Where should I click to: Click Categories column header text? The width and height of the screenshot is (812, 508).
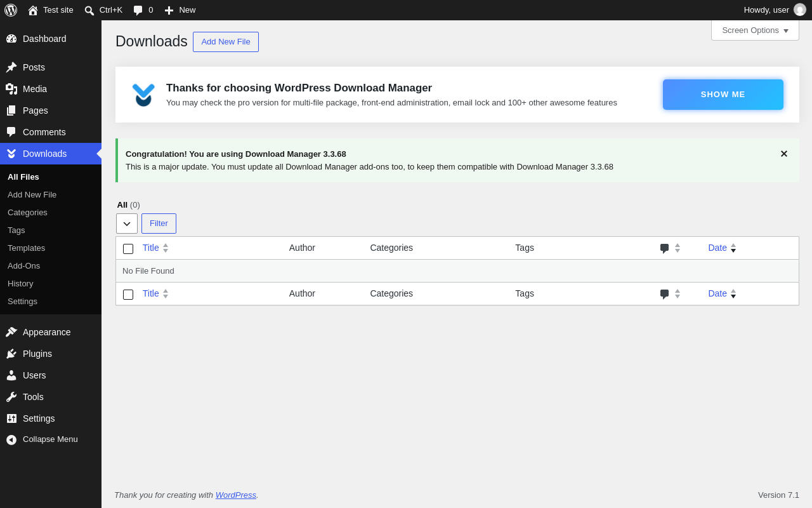(391, 248)
